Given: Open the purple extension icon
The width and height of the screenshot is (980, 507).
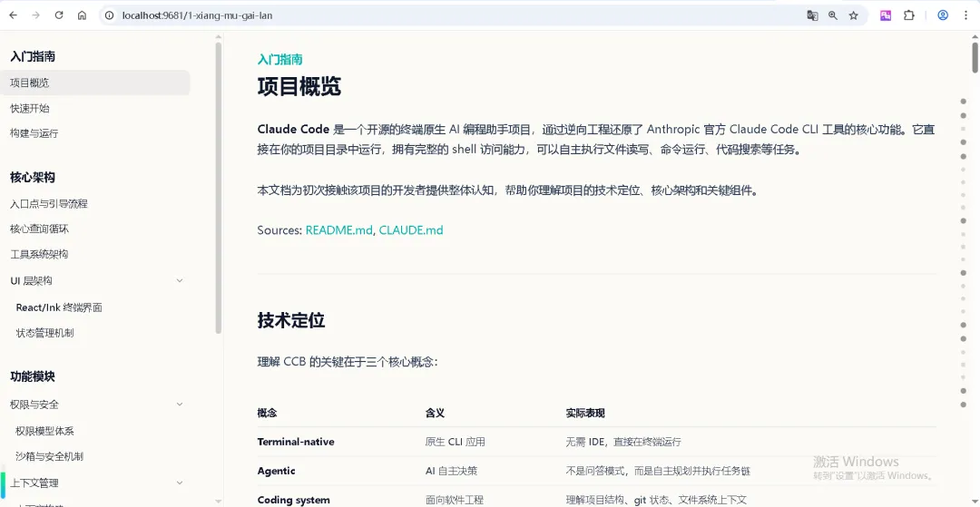Looking at the screenshot, I should point(886,15).
